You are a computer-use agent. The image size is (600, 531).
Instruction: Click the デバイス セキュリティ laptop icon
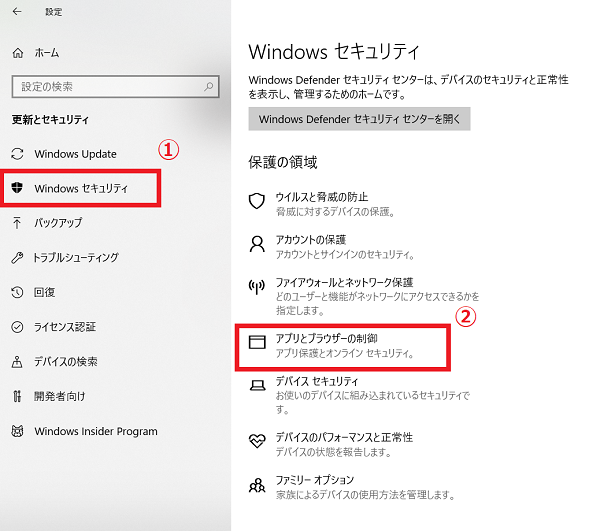[258, 385]
